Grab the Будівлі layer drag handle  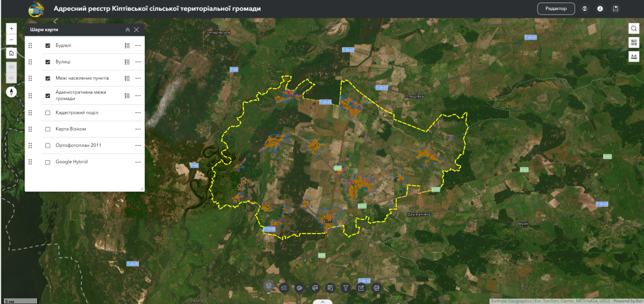click(30, 46)
